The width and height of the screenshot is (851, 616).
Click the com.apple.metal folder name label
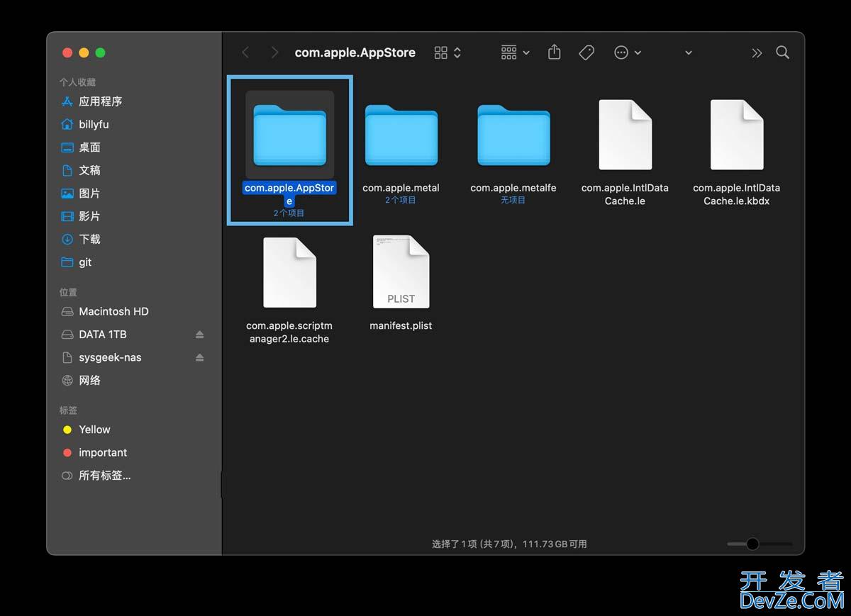click(401, 188)
